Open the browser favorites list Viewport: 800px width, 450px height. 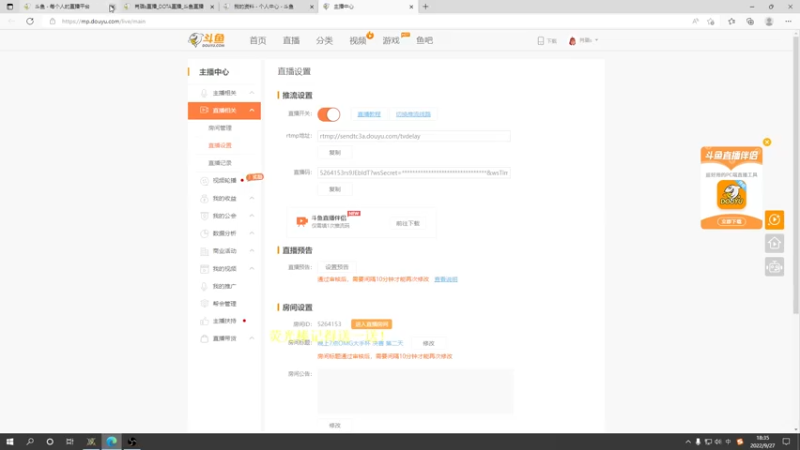731,21
